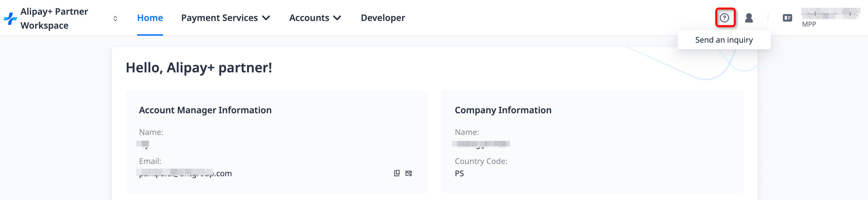Click the Company Information heading
The image size is (868, 200).
(503, 110)
